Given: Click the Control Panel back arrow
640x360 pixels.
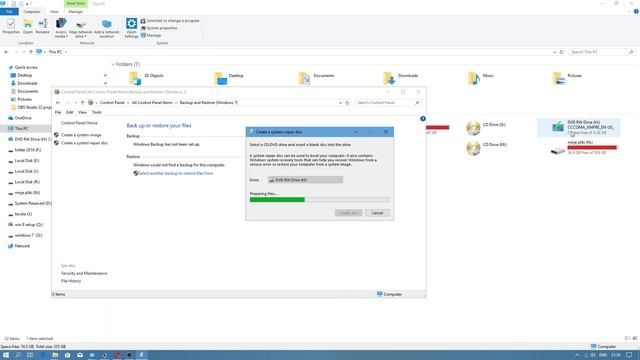Looking at the screenshot, I should point(58,102).
